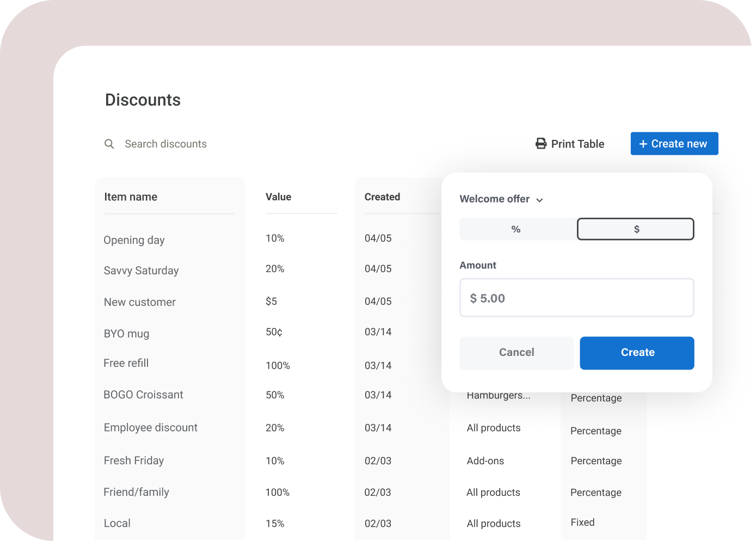Select the Fresh Friday discount

pos(133,460)
